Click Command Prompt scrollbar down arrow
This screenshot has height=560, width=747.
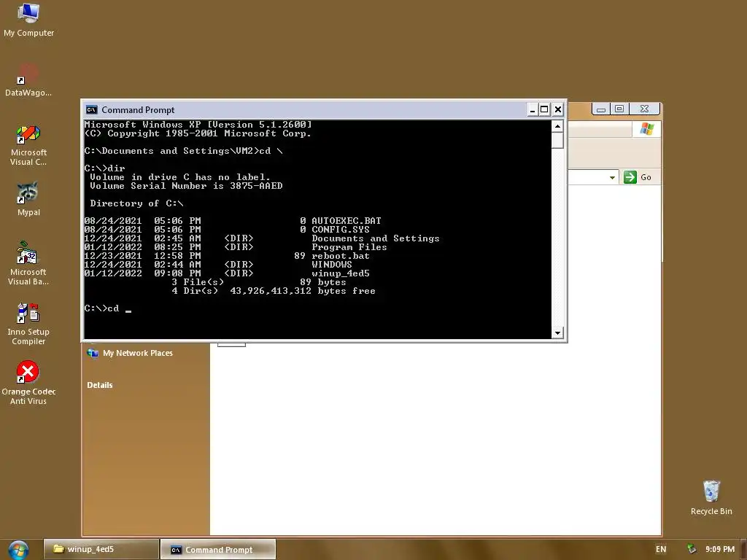pyautogui.click(x=557, y=332)
